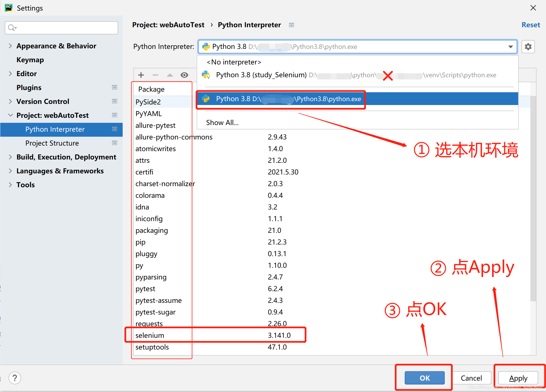This screenshot has height=392, width=546.
Task: Click the OK button
Action: click(424, 378)
